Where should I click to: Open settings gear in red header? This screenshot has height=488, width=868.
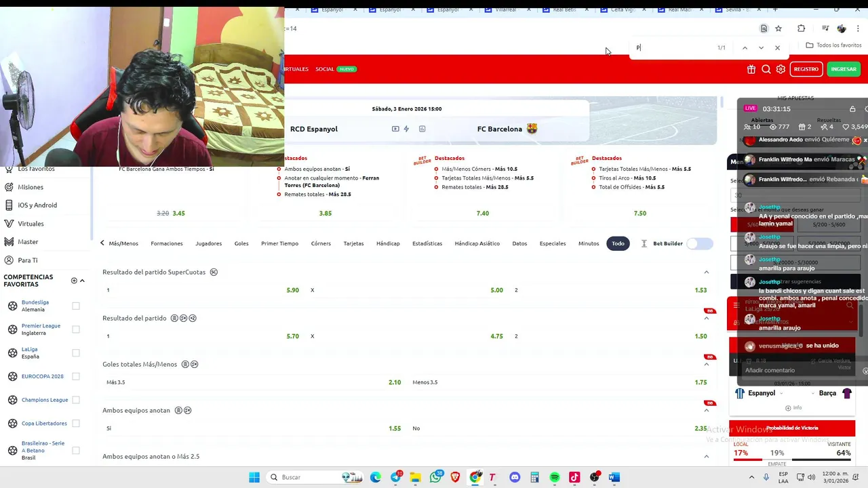click(x=781, y=69)
